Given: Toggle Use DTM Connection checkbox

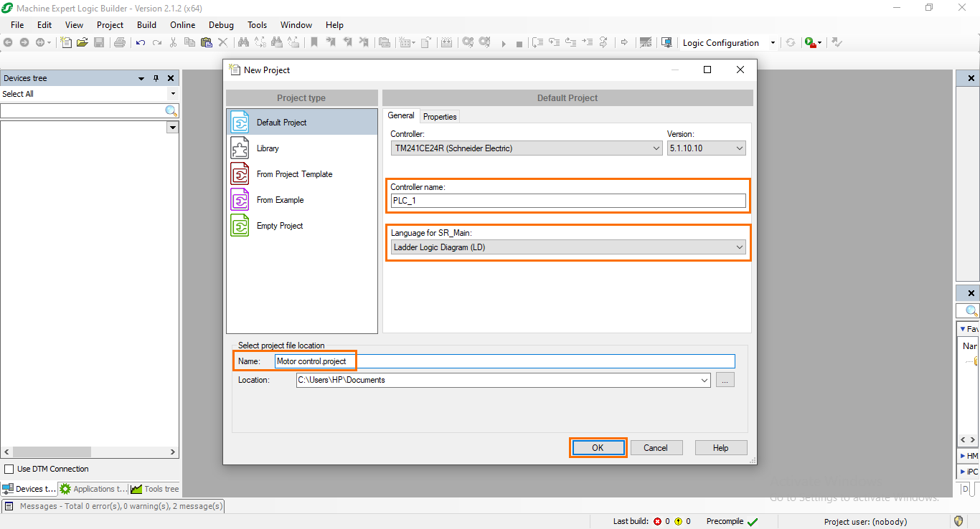Looking at the screenshot, I should [9, 469].
